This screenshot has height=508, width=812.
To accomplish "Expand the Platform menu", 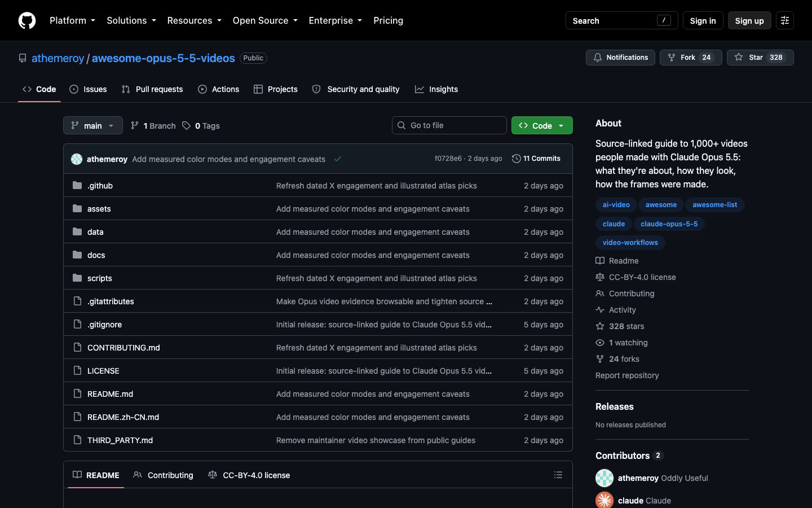I will [x=72, y=20].
